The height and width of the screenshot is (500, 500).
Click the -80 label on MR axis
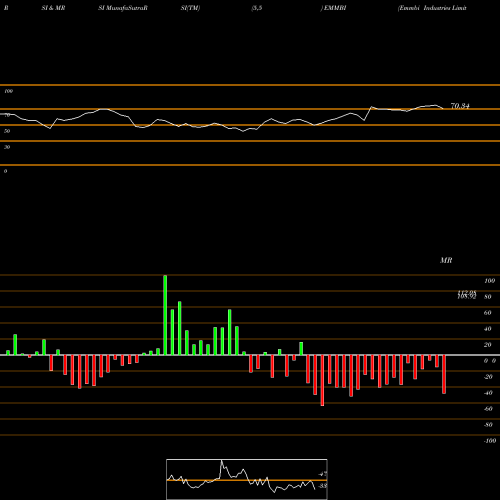pyautogui.click(x=488, y=425)
